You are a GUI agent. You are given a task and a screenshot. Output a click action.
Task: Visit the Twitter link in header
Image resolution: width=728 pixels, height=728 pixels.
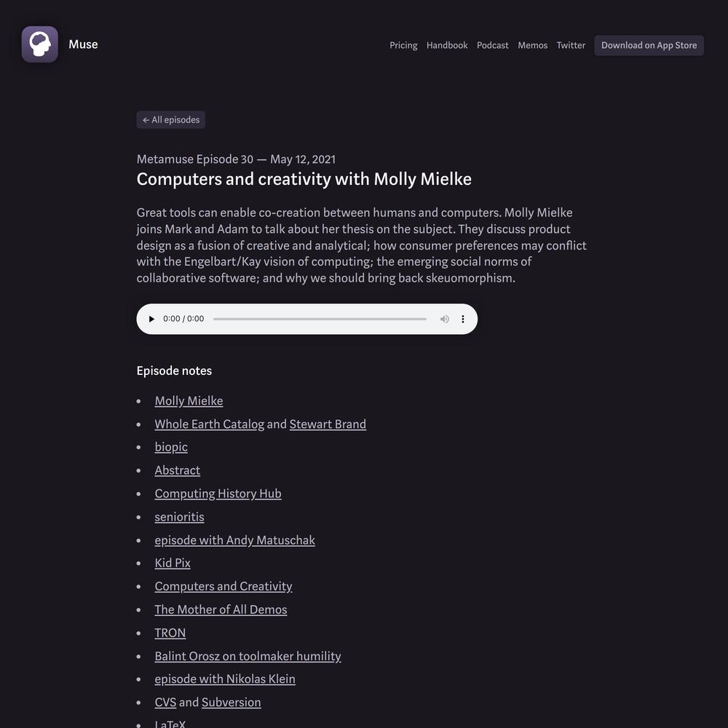[571, 45]
